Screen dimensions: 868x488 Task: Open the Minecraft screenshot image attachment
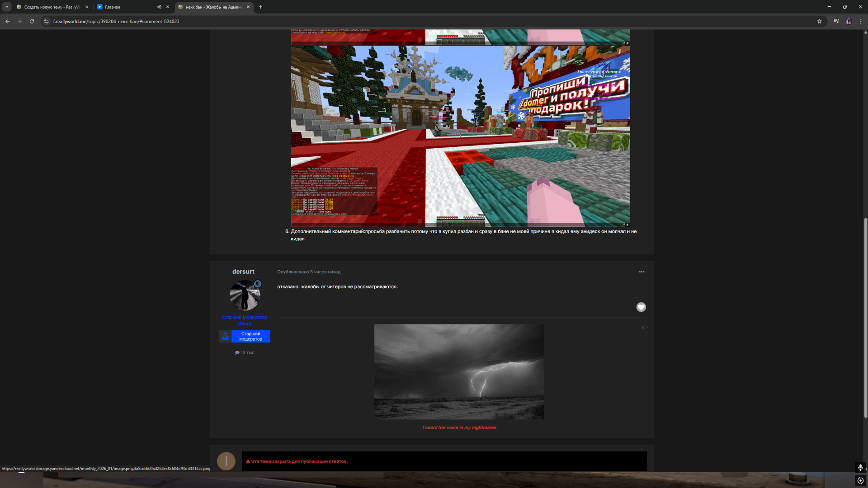[460, 136]
